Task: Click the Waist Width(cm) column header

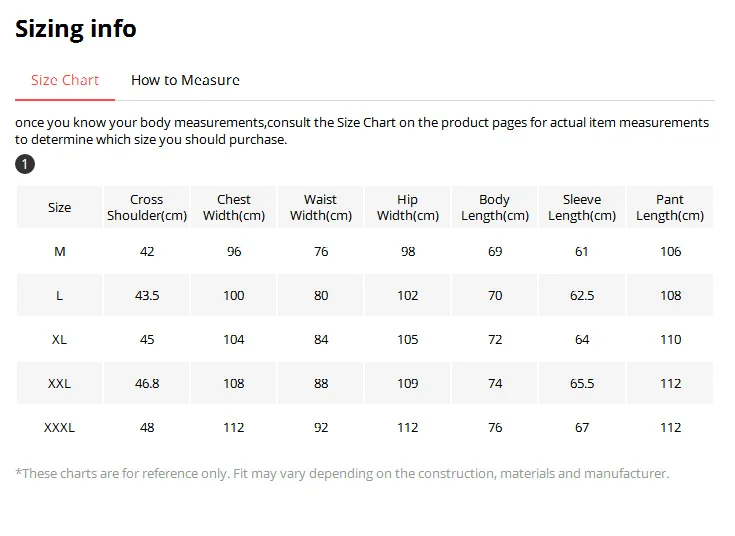Action: pos(321,207)
